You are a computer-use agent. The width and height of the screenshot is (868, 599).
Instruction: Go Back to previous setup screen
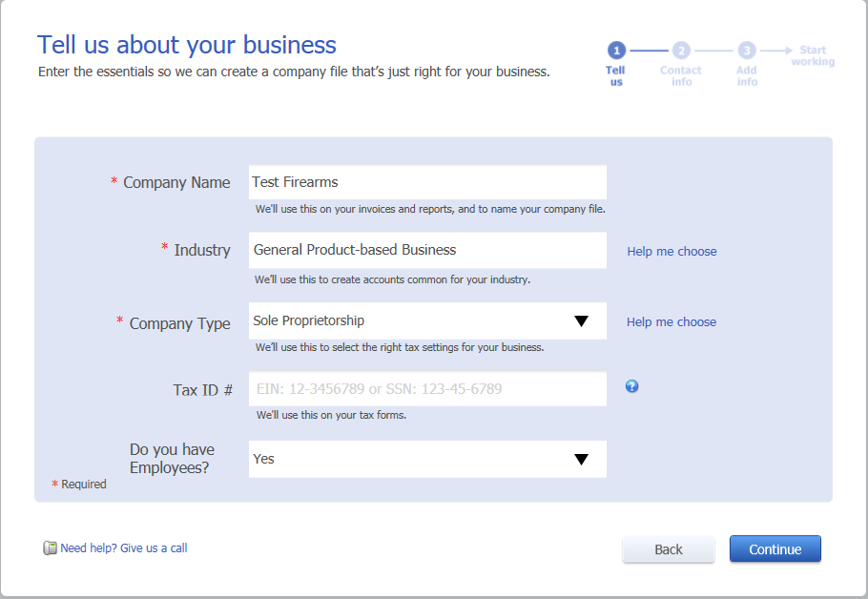pyautogui.click(x=668, y=549)
